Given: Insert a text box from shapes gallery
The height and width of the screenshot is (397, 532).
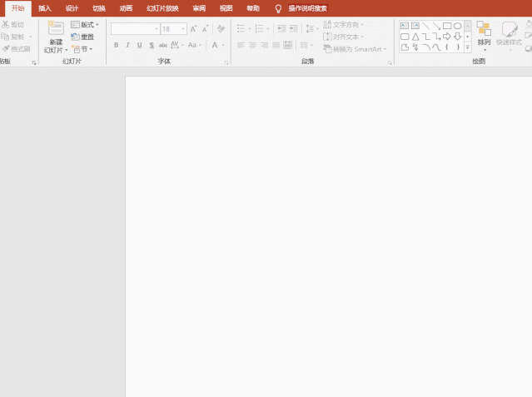Looking at the screenshot, I should click(x=405, y=26).
